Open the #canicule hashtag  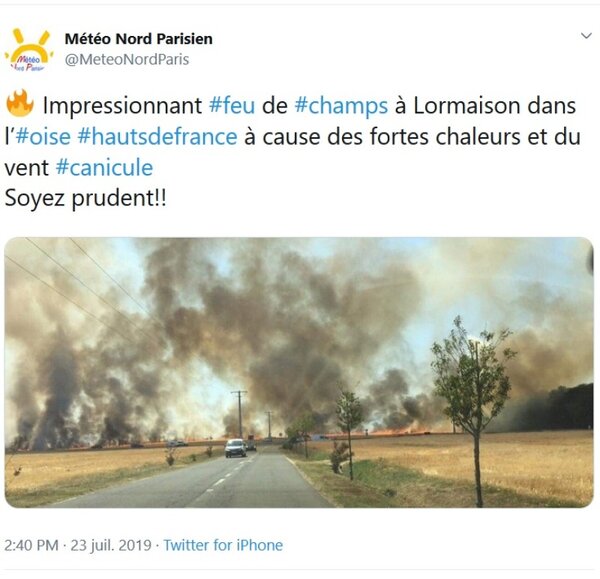click(x=104, y=168)
